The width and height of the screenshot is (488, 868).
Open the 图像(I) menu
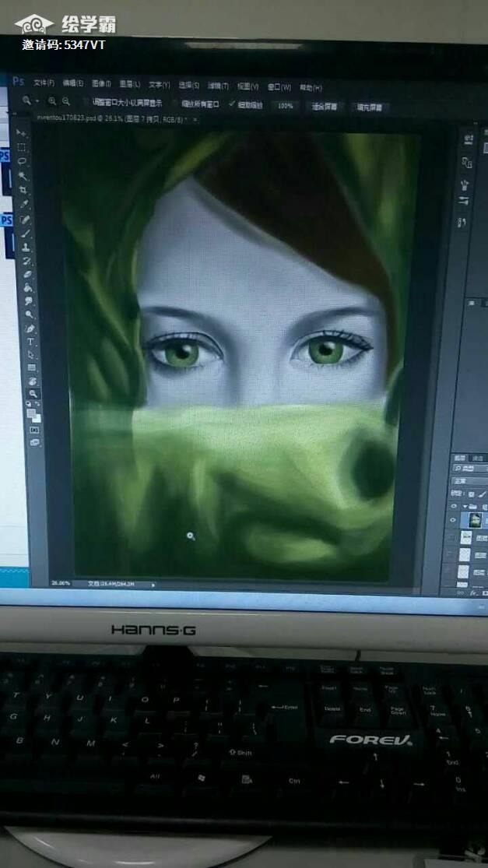101,83
